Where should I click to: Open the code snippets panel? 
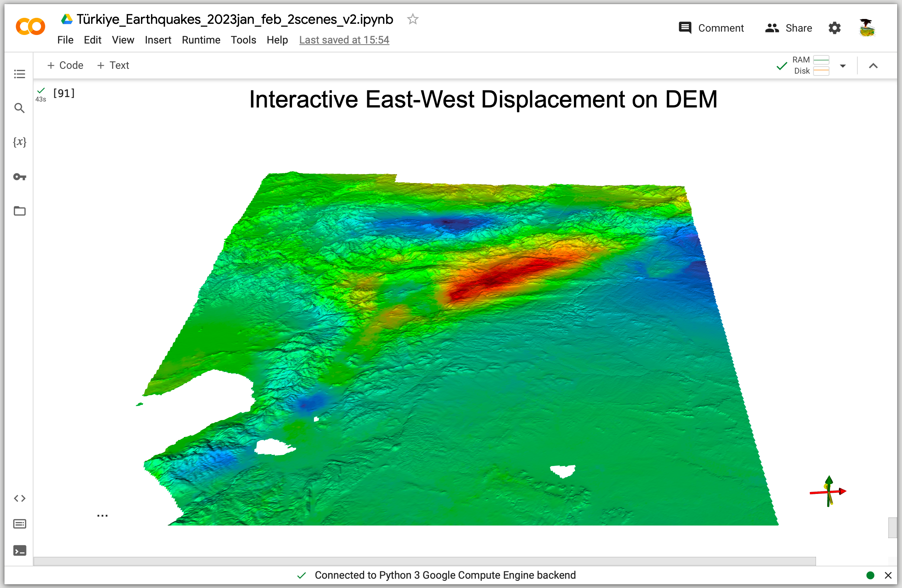19,498
